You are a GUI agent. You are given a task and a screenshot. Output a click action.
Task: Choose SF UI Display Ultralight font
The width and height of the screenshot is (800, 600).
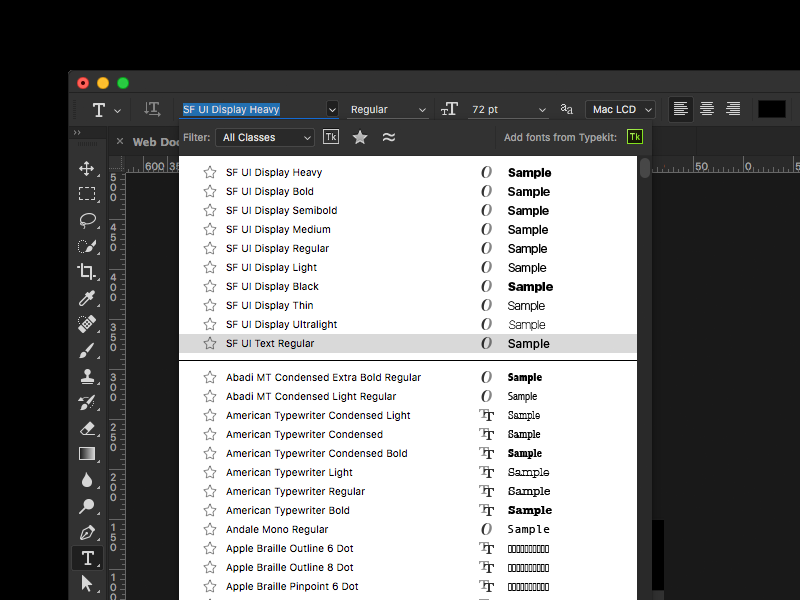coord(408,324)
